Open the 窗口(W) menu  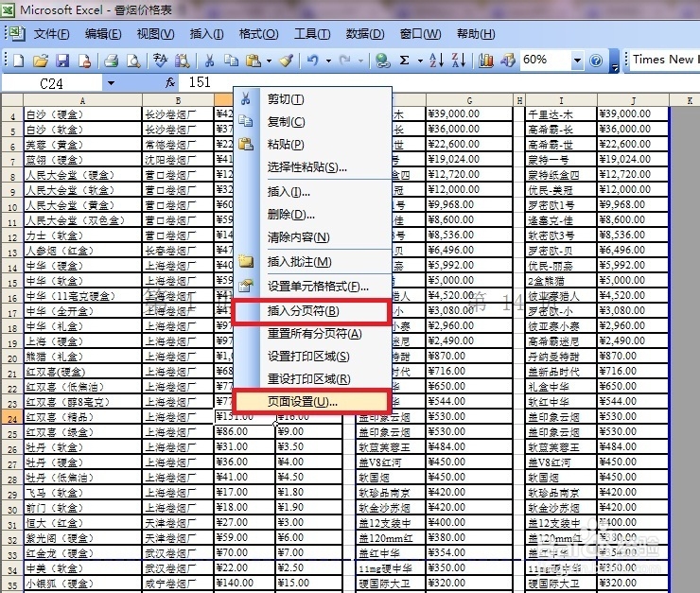tap(420, 34)
